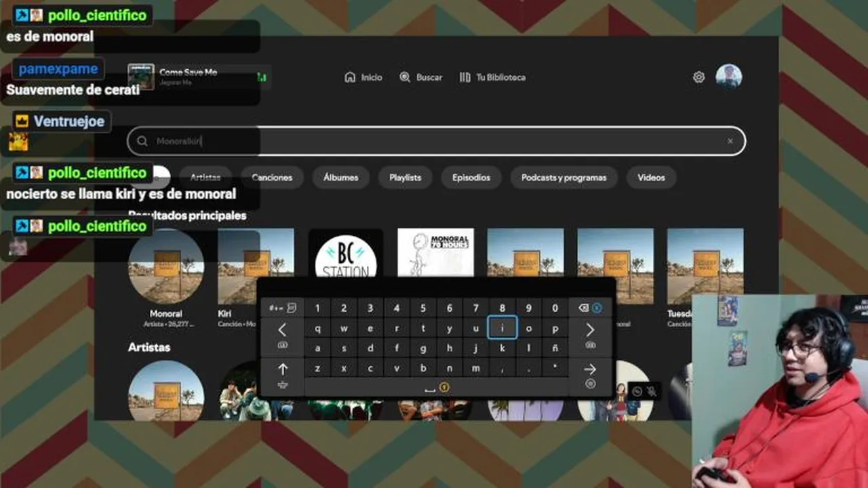The height and width of the screenshot is (488, 868).
Task: Tap the enter arrow key on keyboard
Action: pos(590,375)
